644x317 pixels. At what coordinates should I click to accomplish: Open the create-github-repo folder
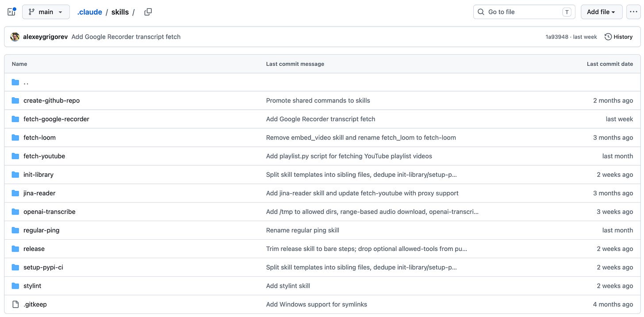52,100
